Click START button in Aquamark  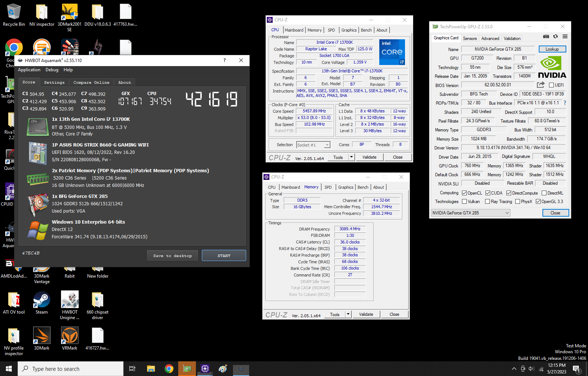pos(224,256)
